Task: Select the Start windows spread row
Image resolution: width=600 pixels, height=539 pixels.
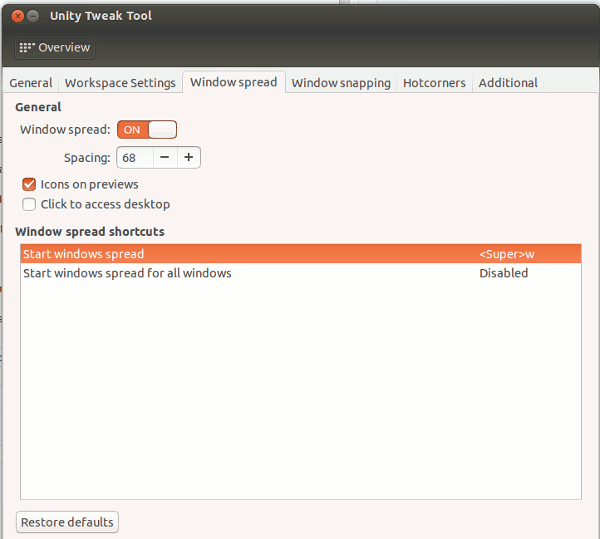Action: point(301,254)
